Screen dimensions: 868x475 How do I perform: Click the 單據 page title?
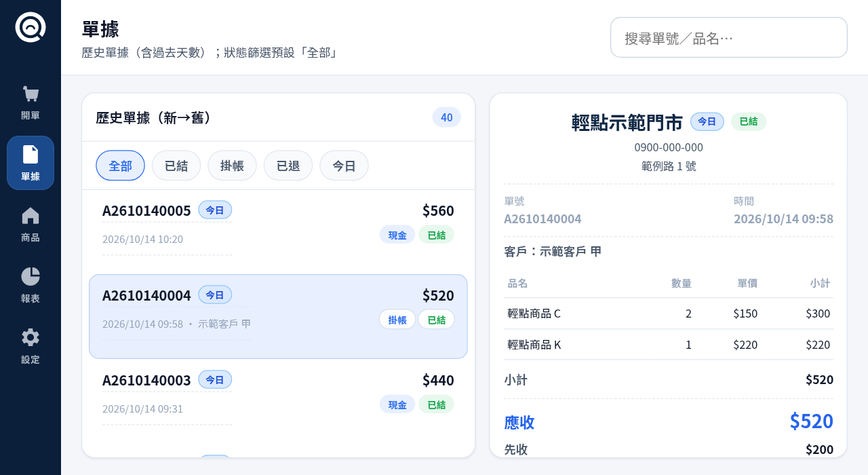click(100, 29)
